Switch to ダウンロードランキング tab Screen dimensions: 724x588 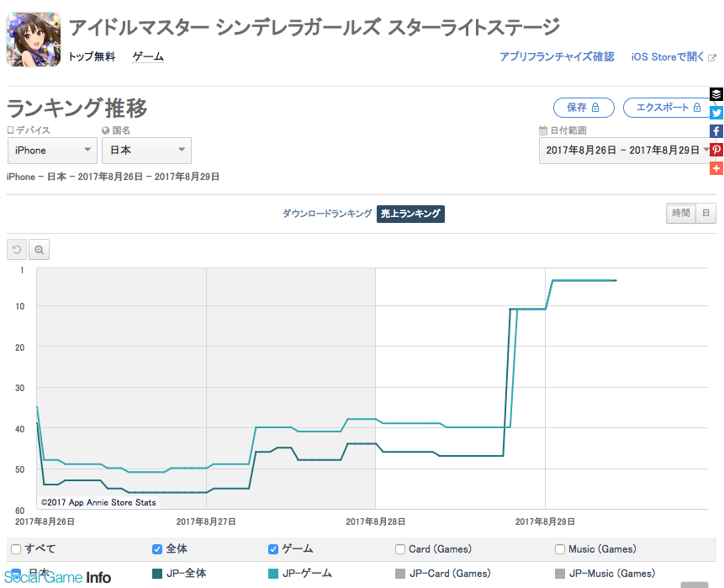point(327,214)
